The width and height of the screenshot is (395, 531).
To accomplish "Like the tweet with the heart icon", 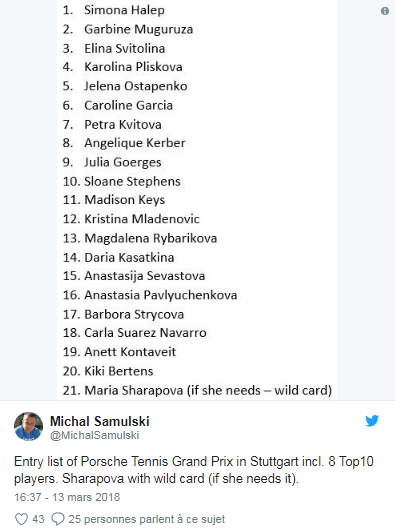I will click(x=22, y=519).
